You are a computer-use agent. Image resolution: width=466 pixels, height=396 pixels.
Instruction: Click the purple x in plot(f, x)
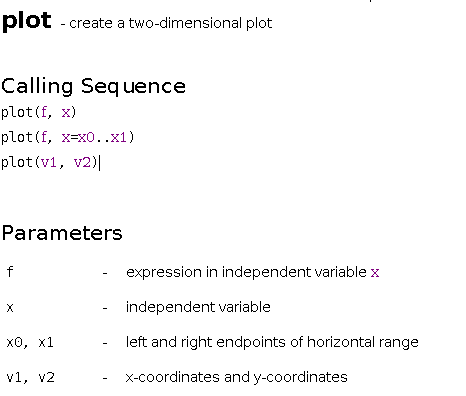[66, 112]
